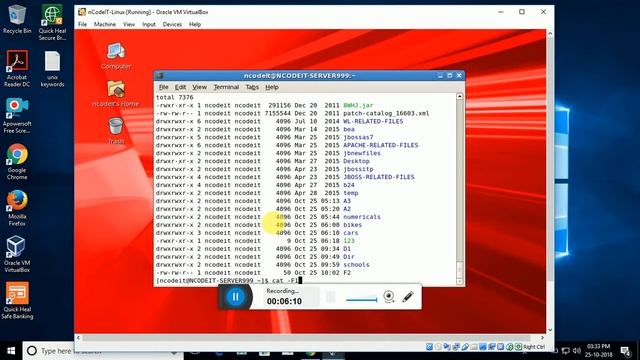Screen dimensions: 640x360
Task: Adjust the recorder volume slider
Action: click(x=362, y=300)
